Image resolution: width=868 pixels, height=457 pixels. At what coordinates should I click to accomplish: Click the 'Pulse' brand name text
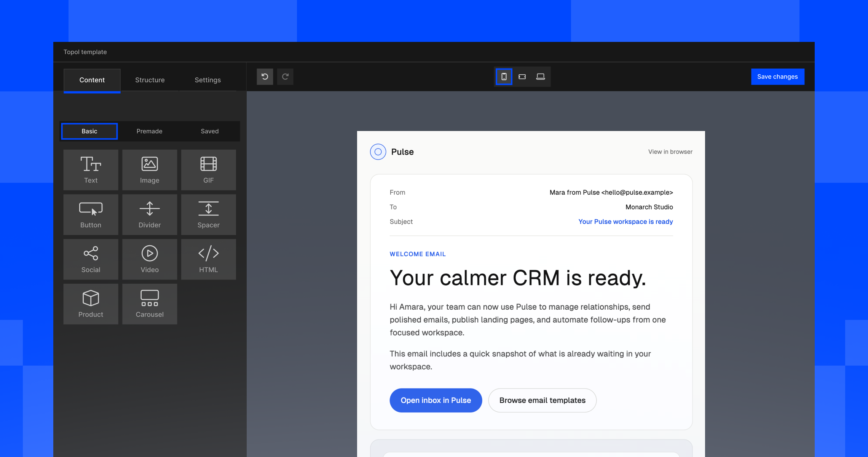pyautogui.click(x=402, y=152)
